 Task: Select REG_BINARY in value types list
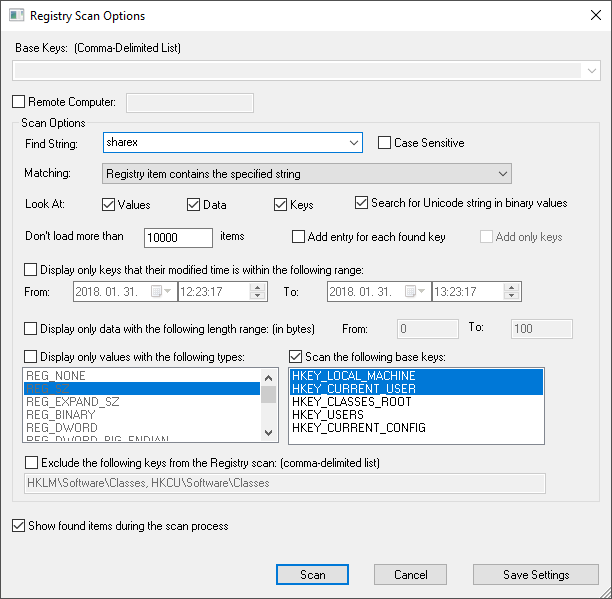click(x=61, y=415)
